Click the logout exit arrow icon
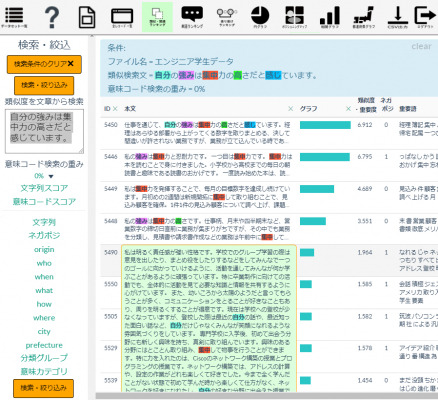 (425, 17)
